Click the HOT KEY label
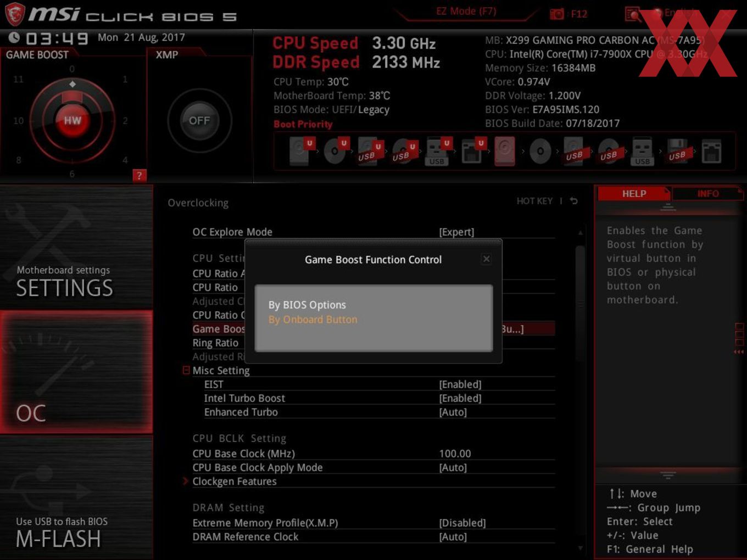The width and height of the screenshot is (747, 560). pos(534,201)
